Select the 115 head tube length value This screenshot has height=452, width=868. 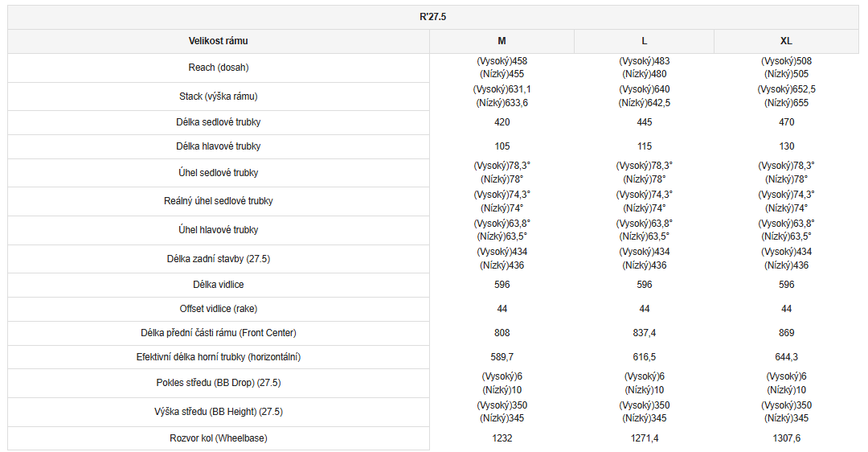point(644,146)
